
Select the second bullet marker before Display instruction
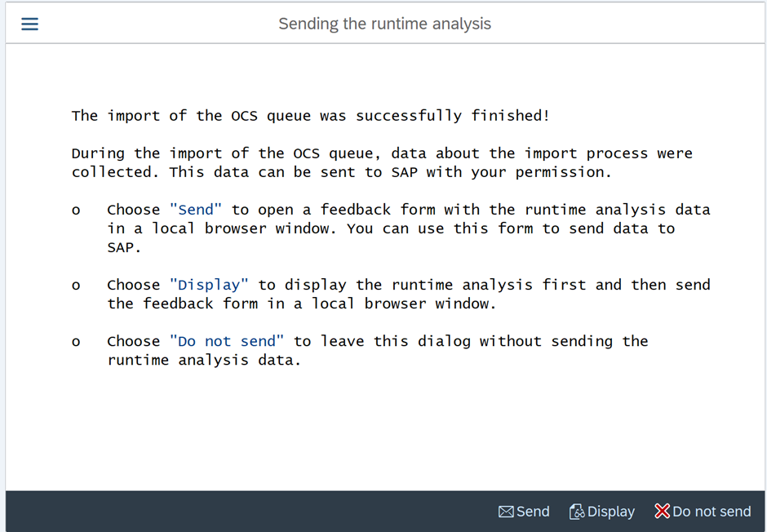click(x=76, y=286)
